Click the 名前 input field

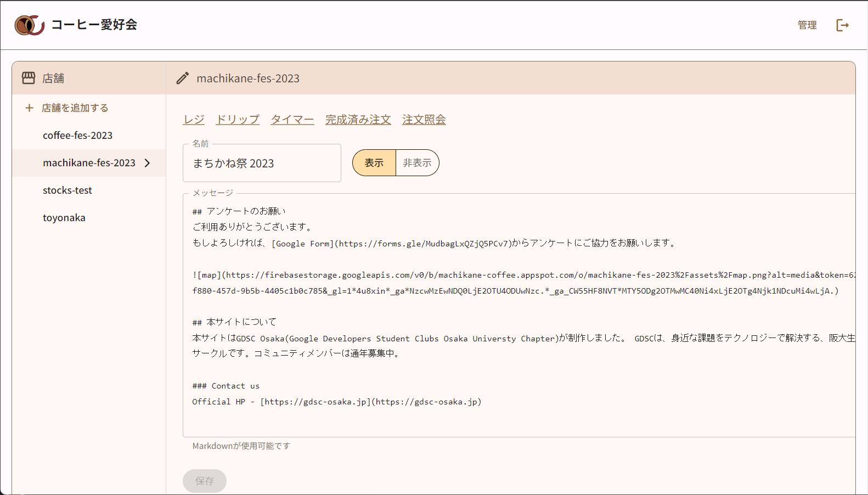pos(262,163)
